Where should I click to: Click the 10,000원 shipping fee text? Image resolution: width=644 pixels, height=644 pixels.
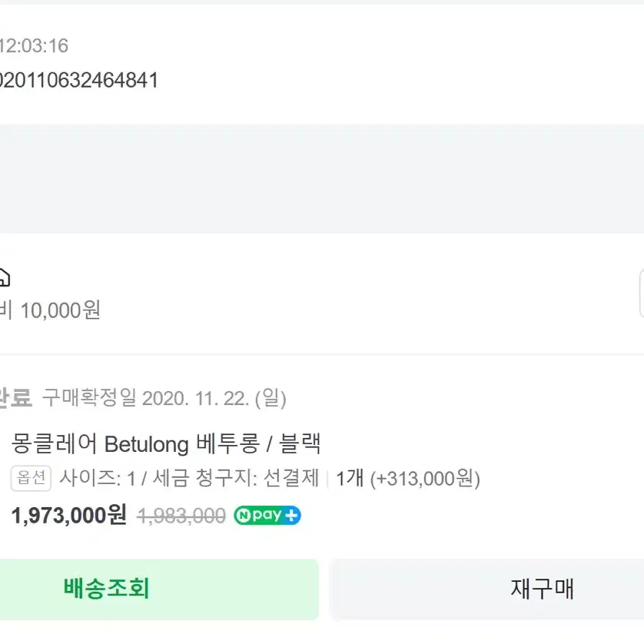(x=60, y=310)
